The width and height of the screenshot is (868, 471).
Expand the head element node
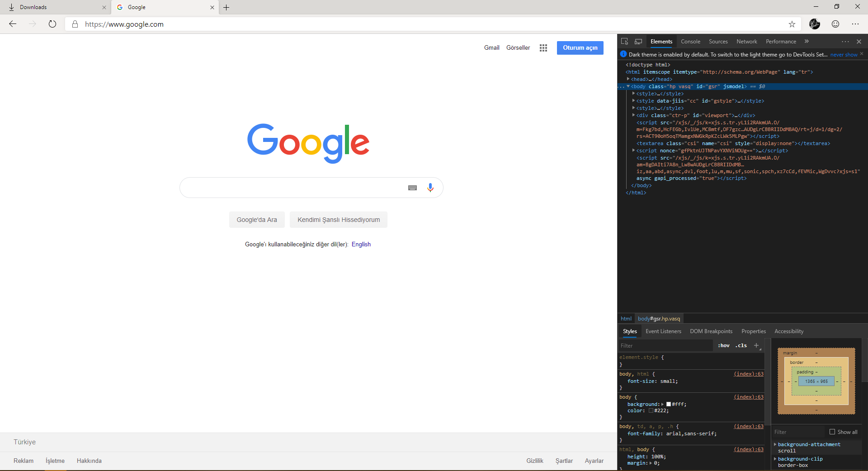pos(628,79)
